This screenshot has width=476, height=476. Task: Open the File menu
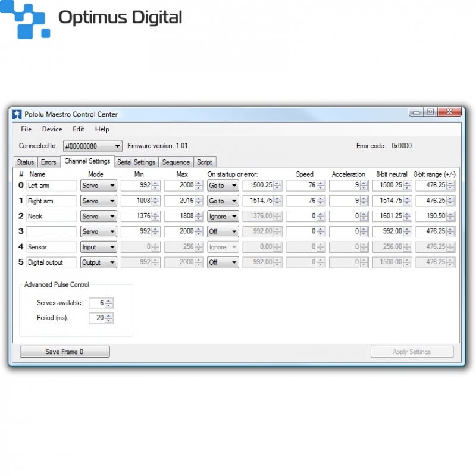[26, 129]
